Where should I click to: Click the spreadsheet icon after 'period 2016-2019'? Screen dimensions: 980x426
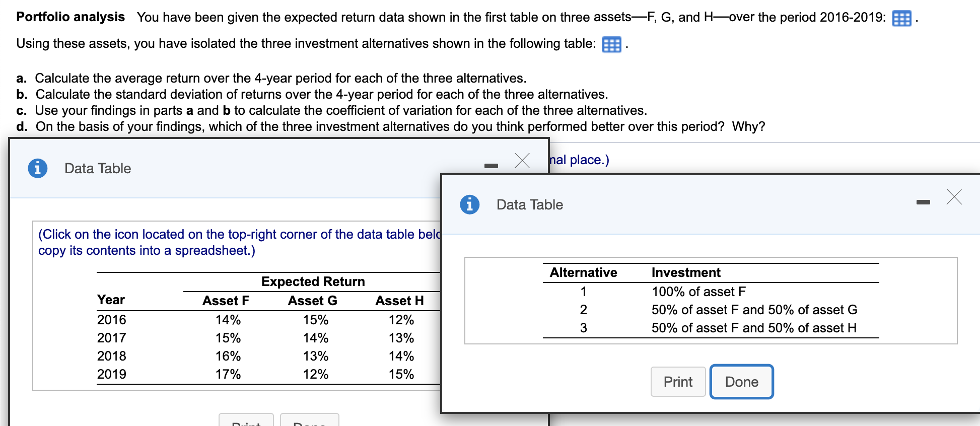tap(902, 18)
